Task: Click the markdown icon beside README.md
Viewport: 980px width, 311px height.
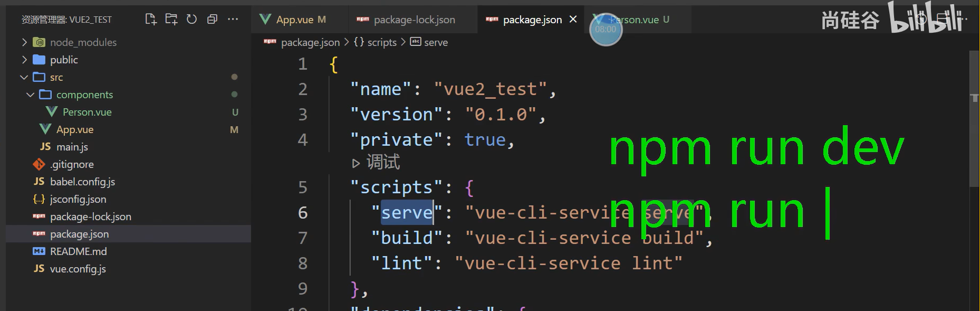Action: pyautogui.click(x=39, y=251)
